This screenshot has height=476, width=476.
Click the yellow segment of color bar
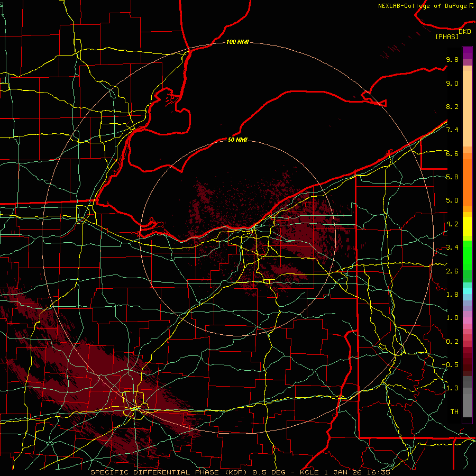467,227
